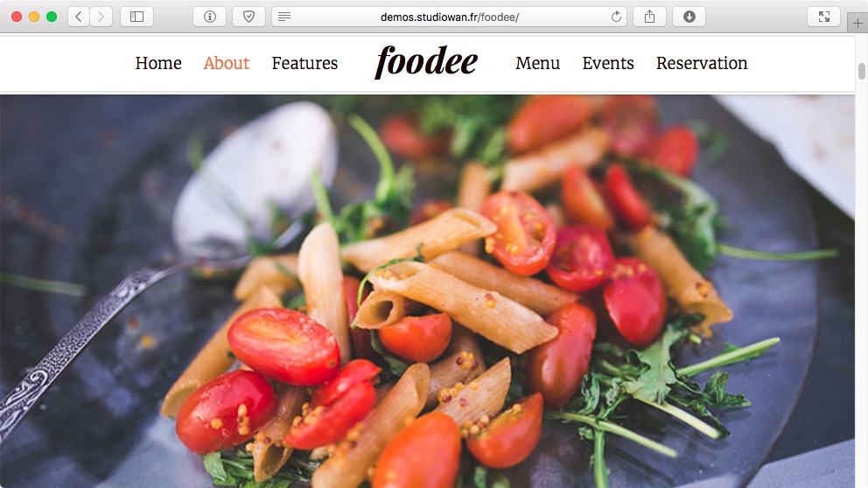Go back with the Safari back arrow
Viewport: 868px width, 488px height.
79,17
